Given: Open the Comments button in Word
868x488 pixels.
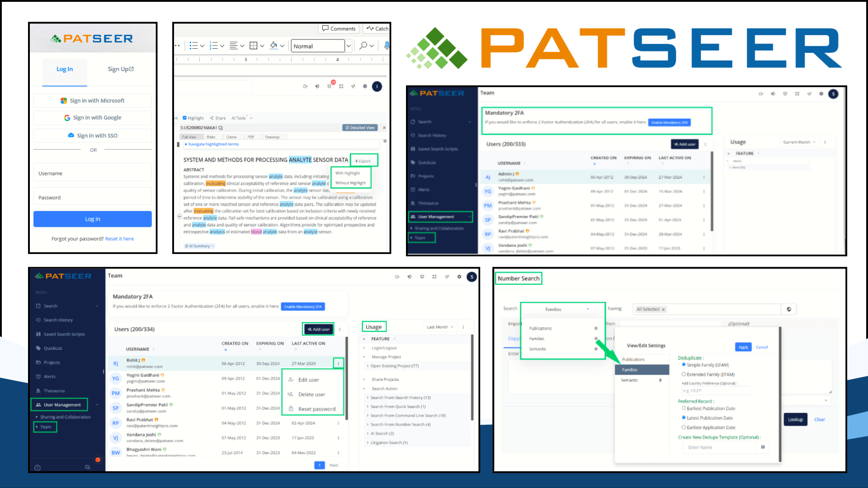Looking at the screenshot, I should tap(339, 28).
